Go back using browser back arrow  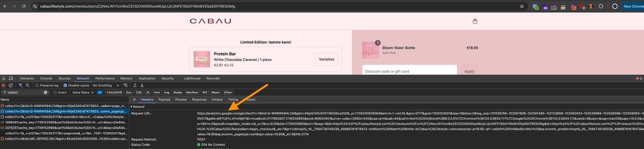(x=5, y=6)
